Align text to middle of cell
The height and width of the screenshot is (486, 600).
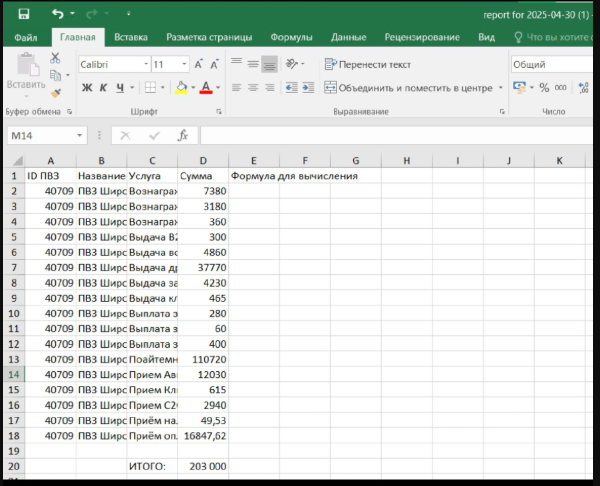click(x=253, y=64)
